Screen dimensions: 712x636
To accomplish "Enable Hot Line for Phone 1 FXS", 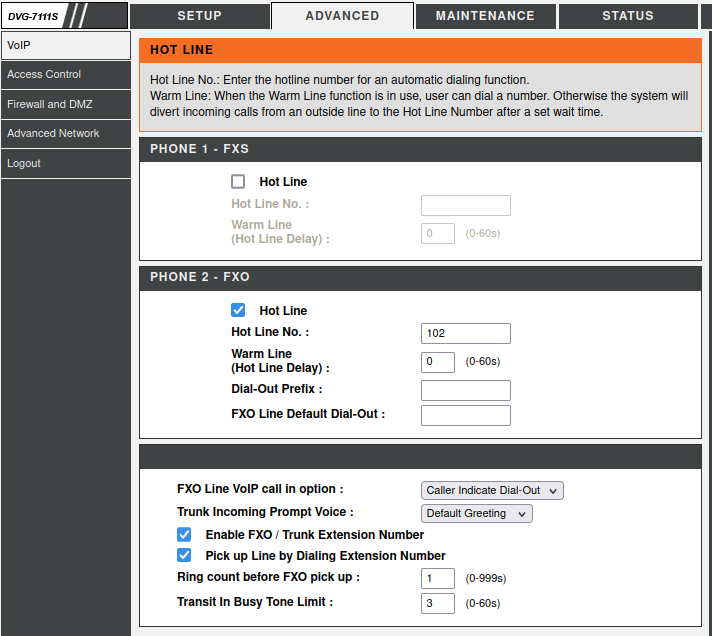I will coord(238,182).
